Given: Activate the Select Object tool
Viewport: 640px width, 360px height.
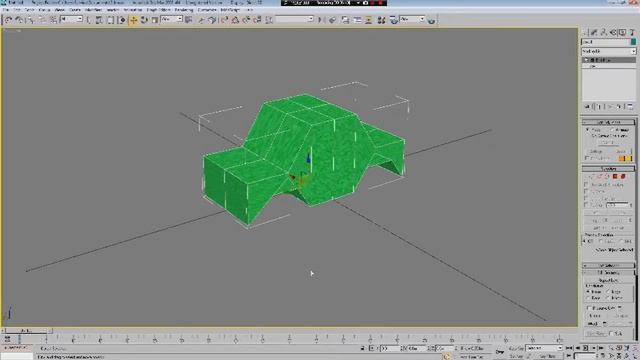Looking at the screenshot, I should point(89,20).
